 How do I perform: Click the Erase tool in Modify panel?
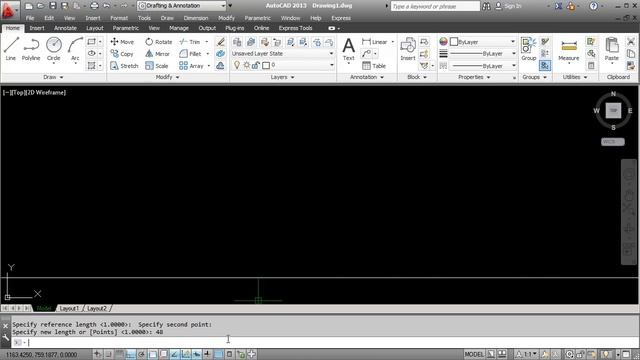click(x=220, y=42)
